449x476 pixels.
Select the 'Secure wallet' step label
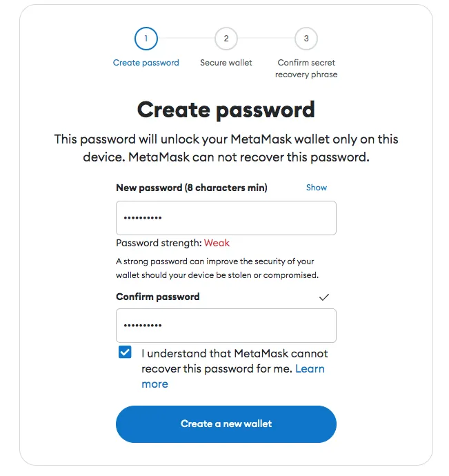click(226, 63)
